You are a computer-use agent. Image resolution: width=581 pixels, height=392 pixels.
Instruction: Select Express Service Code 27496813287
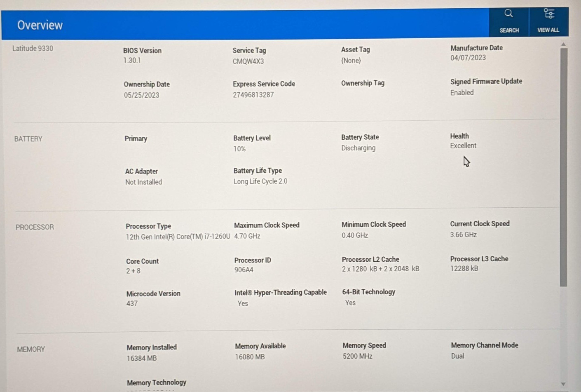(x=253, y=95)
